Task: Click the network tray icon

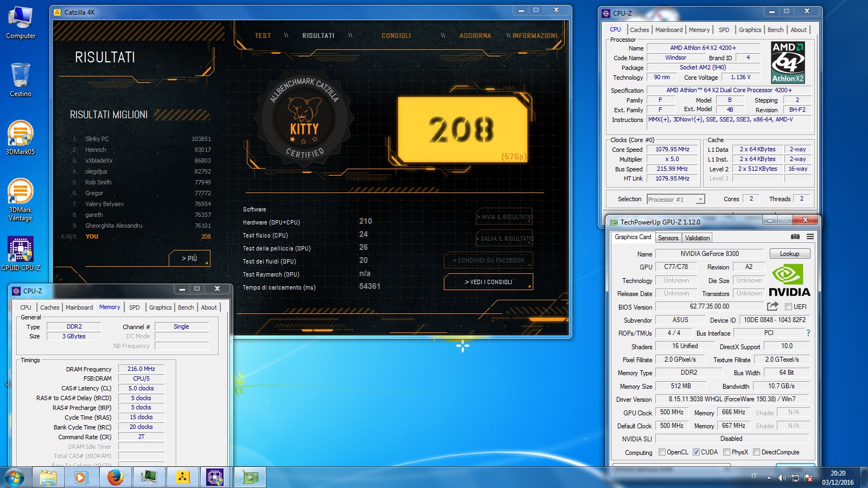Action: point(795,478)
